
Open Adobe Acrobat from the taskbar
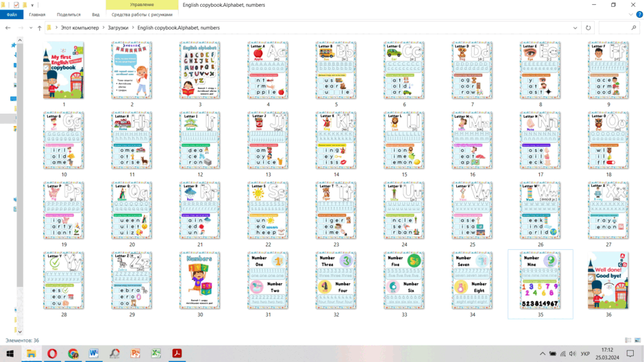(x=177, y=353)
